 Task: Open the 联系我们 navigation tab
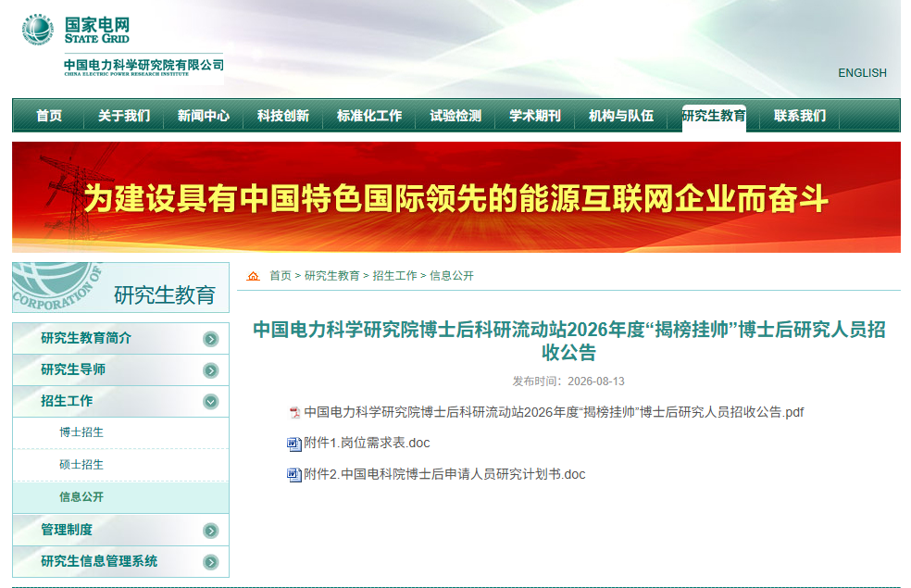[x=800, y=116]
